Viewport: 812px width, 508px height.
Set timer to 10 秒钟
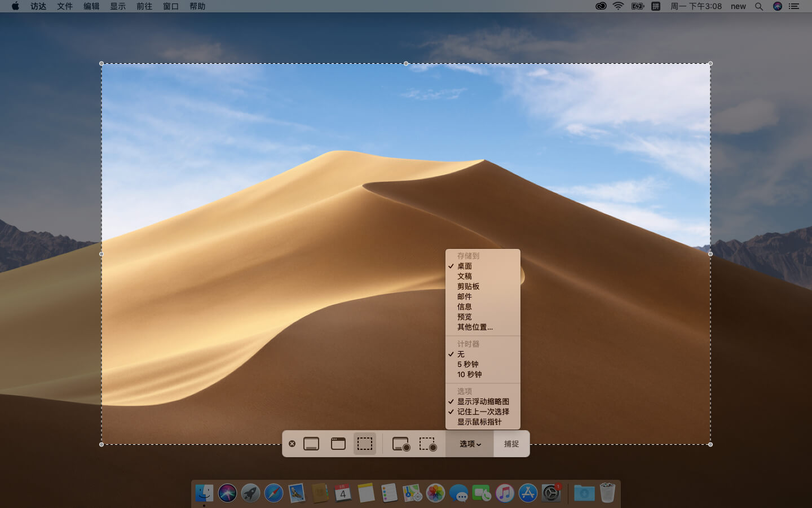tap(483, 374)
